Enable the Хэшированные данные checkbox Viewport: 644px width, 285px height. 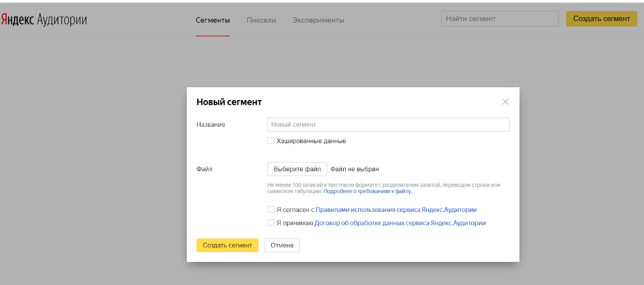(271, 141)
